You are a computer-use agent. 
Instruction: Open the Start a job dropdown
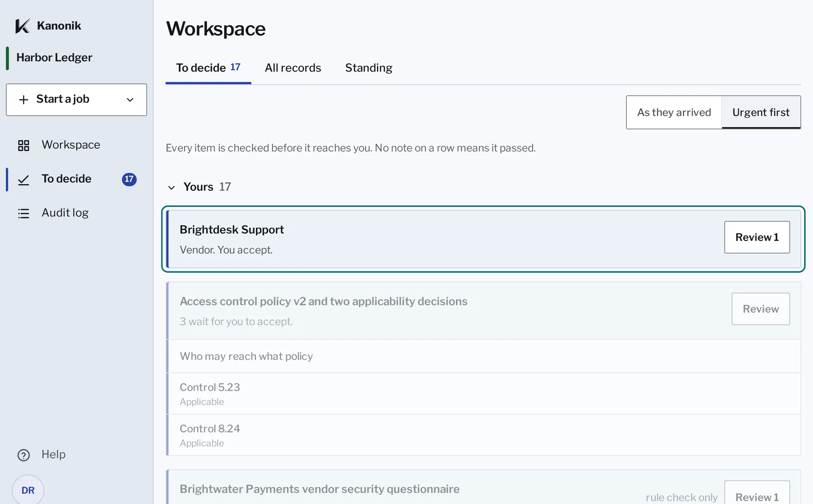(76, 100)
